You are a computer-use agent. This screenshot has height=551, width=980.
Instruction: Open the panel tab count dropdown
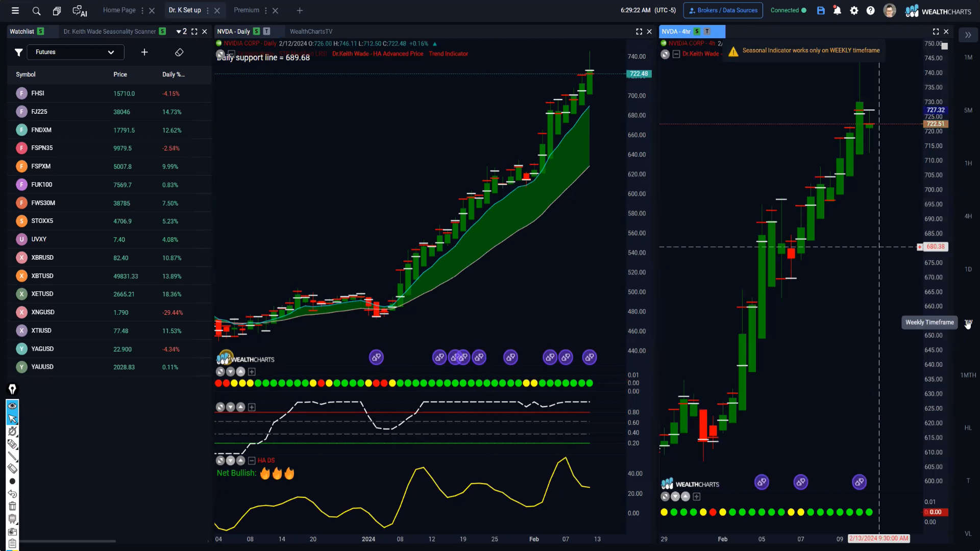(x=182, y=32)
